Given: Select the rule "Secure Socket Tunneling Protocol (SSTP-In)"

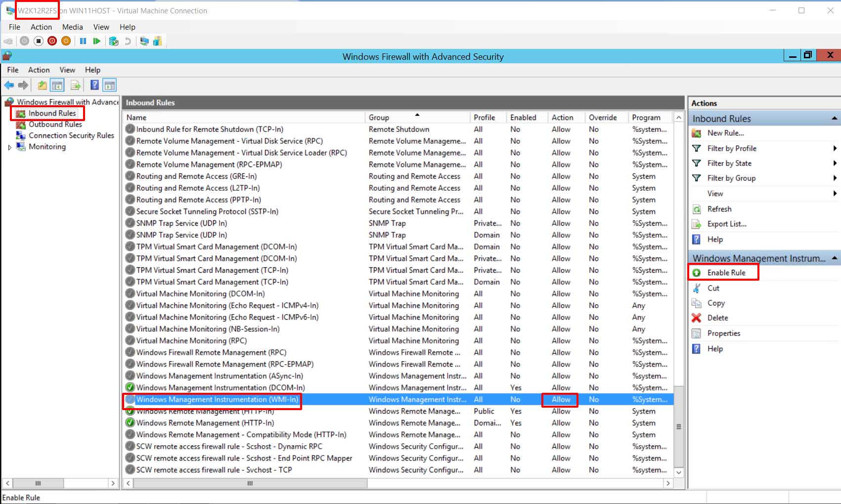Looking at the screenshot, I should click(207, 211).
